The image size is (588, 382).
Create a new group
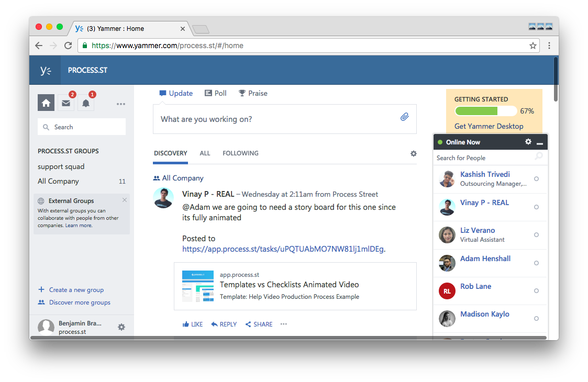pyautogui.click(x=71, y=290)
